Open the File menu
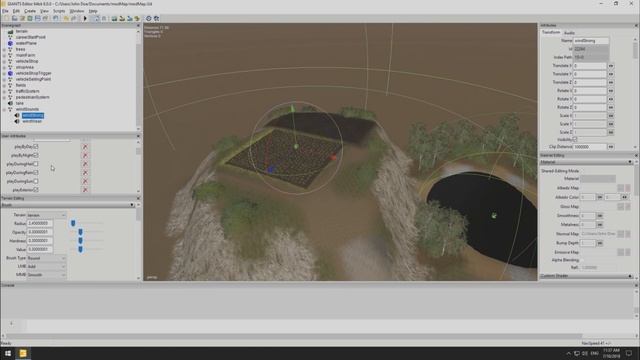Screen dimensions: 640x360 (5, 11)
